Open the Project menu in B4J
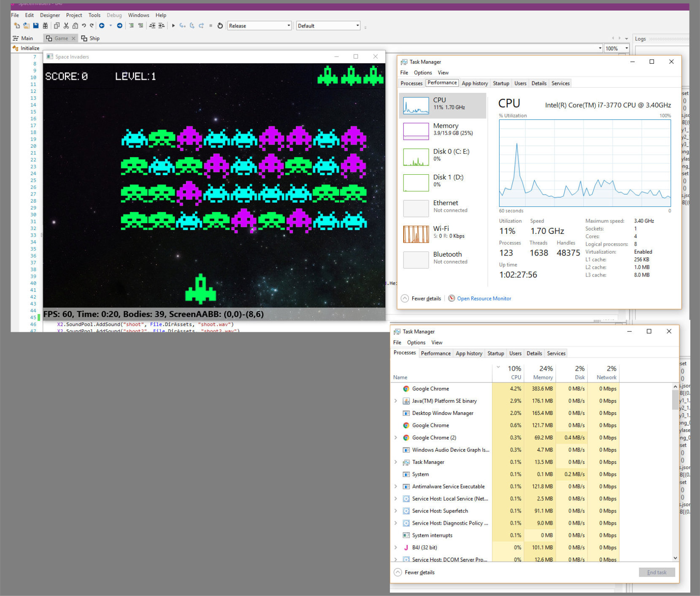 point(74,15)
